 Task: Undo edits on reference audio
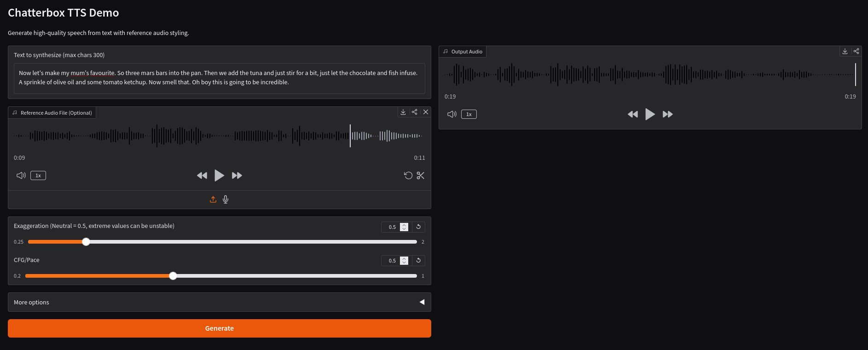point(408,175)
